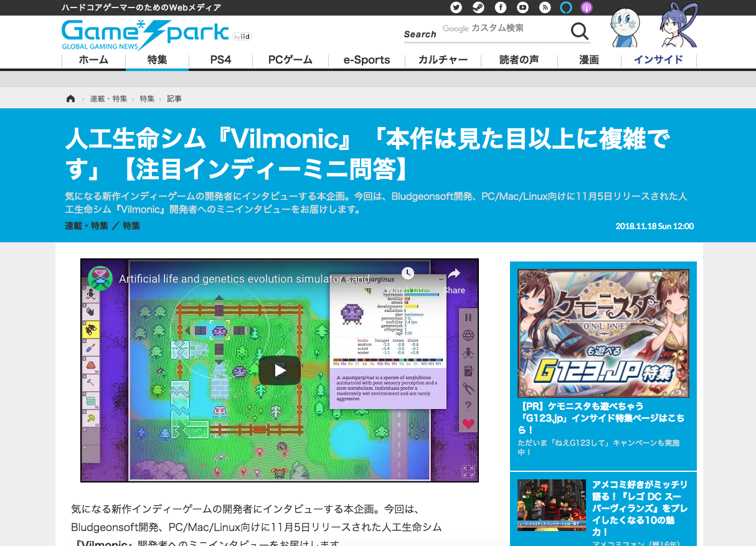Click the tagline ハードコアゲーマーのためのWebメディア
The image size is (756, 546).
point(141,7)
